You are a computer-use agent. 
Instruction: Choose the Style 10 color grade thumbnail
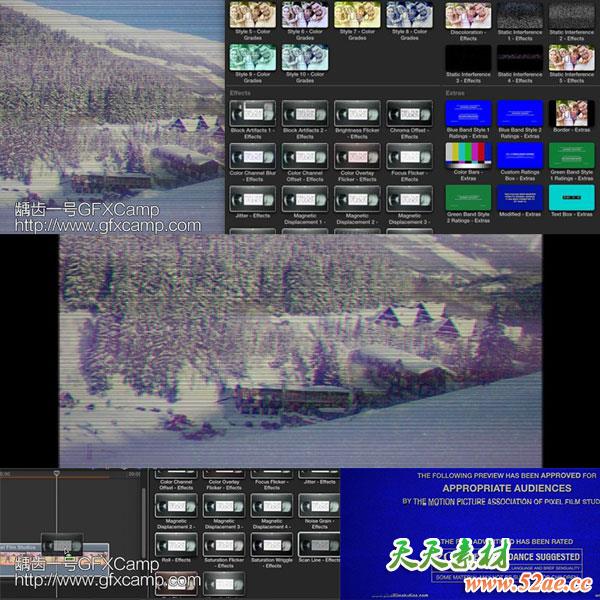(304, 57)
